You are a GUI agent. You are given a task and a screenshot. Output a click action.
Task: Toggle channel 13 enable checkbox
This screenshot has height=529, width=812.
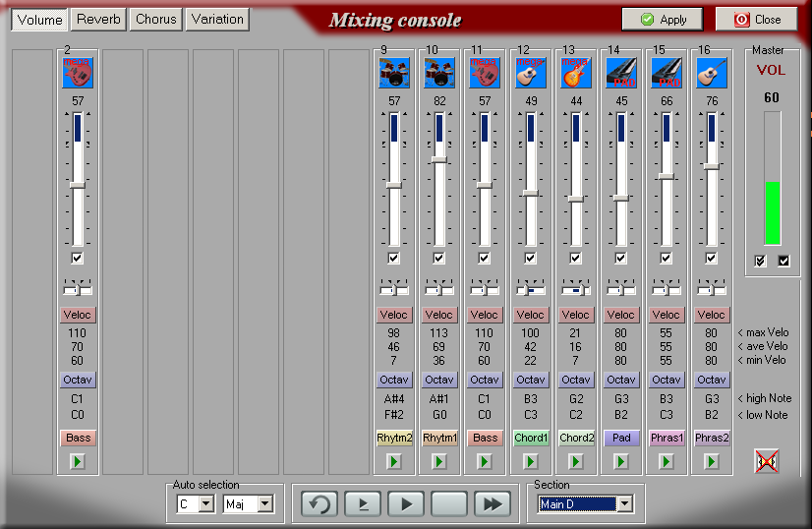[x=575, y=258]
